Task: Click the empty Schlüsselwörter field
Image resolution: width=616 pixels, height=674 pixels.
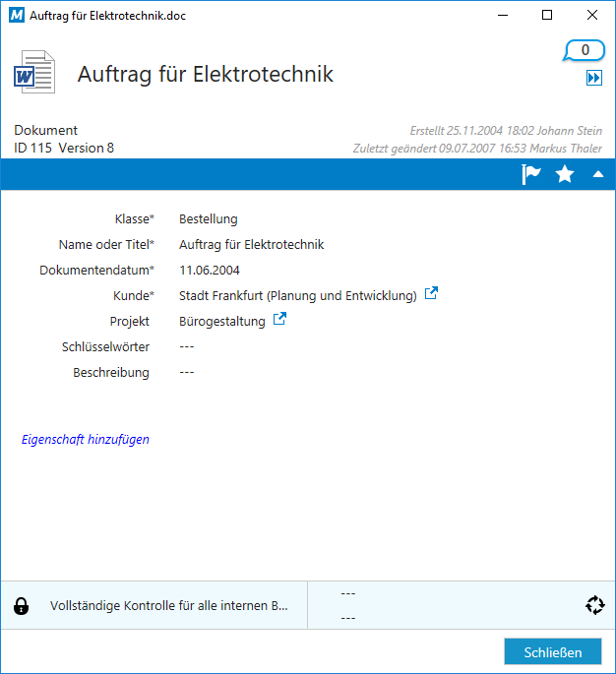Action: tap(187, 346)
